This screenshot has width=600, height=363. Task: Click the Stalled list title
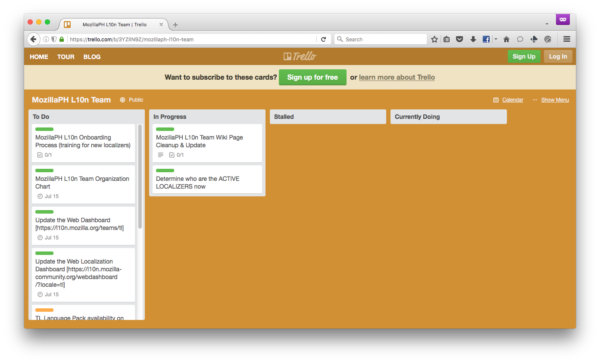(x=284, y=117)
